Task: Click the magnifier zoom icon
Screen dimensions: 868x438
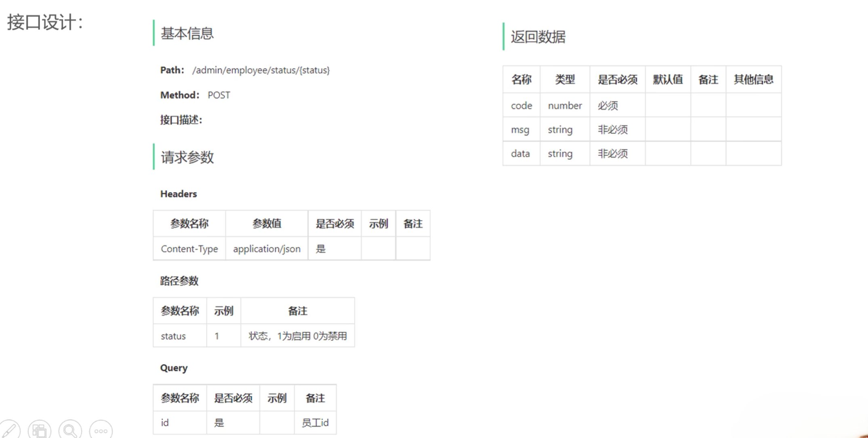Action: coord(70,430)
